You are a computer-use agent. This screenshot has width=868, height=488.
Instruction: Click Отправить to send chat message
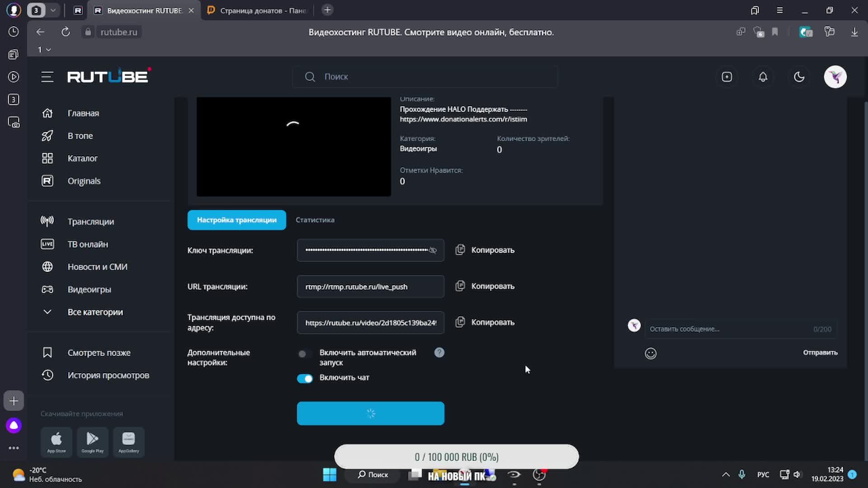pyautogui.click(x=820, y=352)
